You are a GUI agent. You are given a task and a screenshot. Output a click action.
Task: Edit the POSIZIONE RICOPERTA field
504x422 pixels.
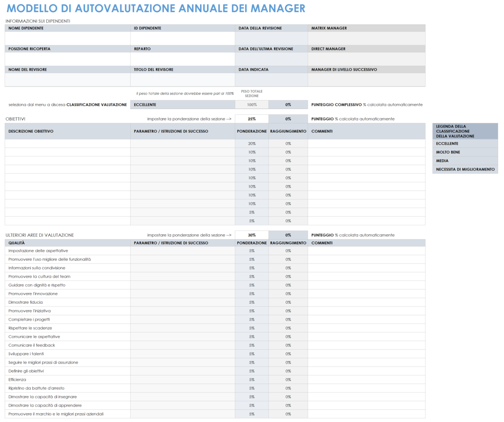[x=67, y=59]
